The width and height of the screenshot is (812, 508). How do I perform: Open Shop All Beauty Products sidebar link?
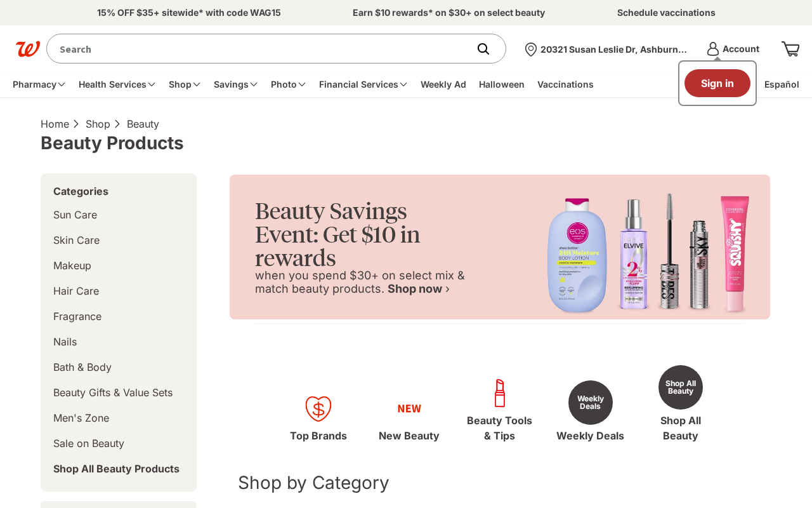tap(117, 469)
